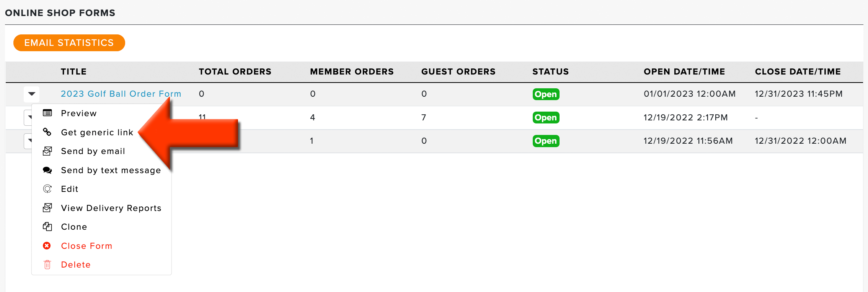Expand the dropdown arrow on the third form row
Viewport: 868px width, 292px height.
click(x=28, y=141)
